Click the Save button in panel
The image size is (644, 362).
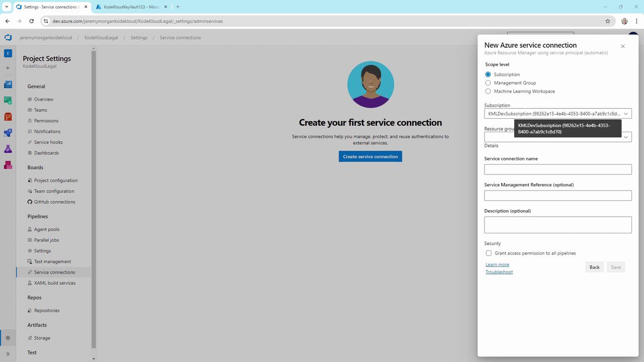[616, 267]
